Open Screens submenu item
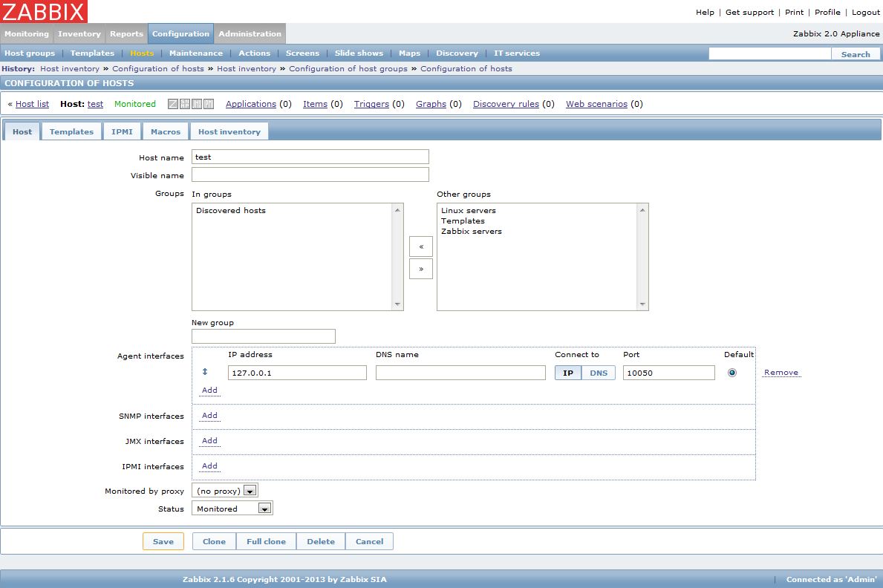883x588 pixels. (x=302, y=53)
